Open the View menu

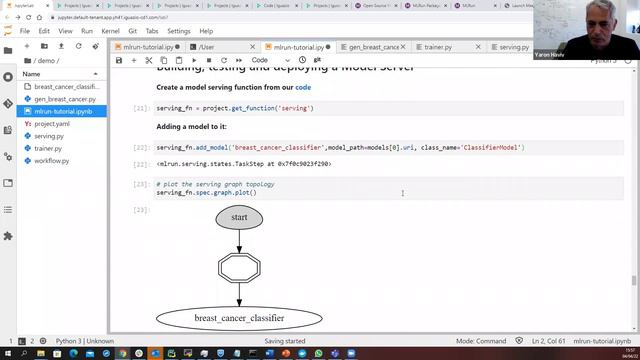coord(65,31)
